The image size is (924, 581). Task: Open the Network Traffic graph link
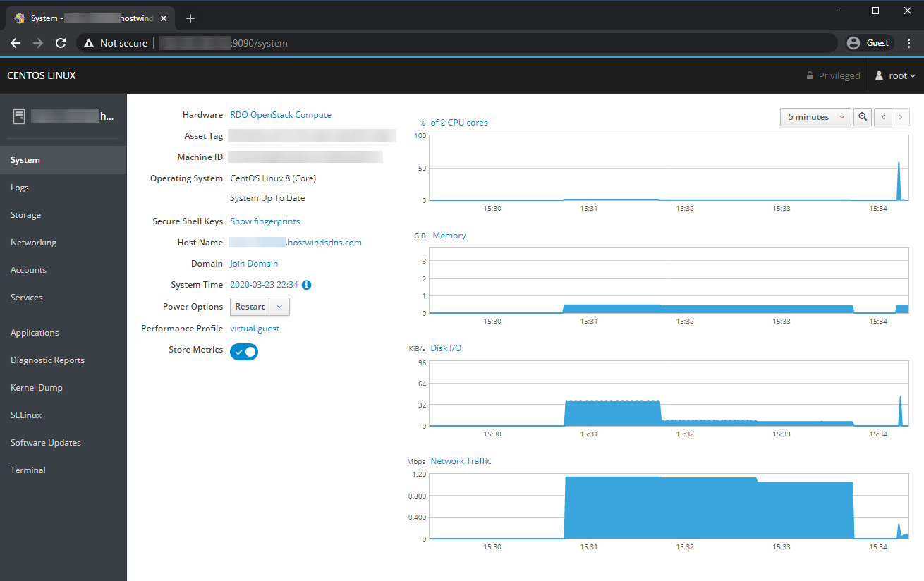pos(461,461)
